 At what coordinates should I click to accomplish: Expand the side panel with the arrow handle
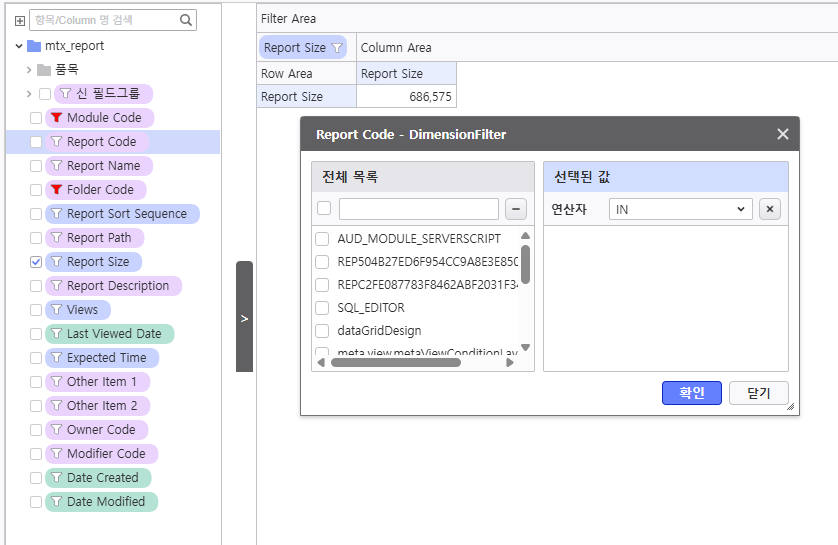point(244,317)
